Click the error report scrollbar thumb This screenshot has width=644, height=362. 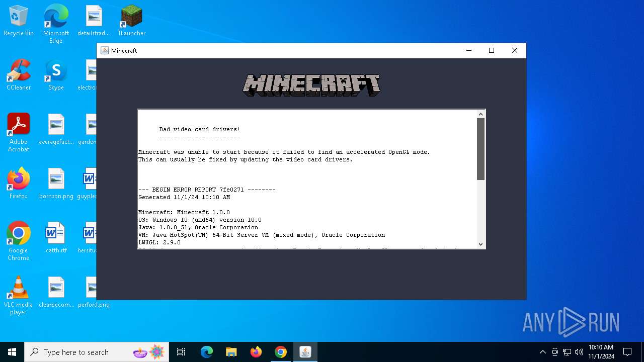click(481, 149)
